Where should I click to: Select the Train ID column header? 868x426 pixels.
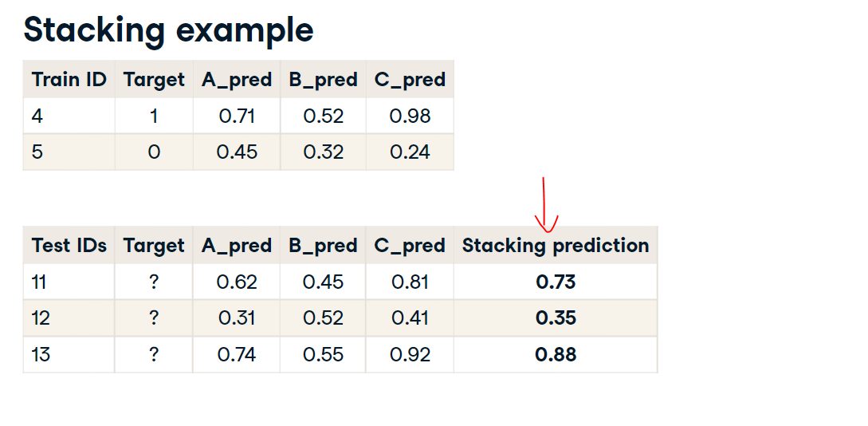point(69,80)
